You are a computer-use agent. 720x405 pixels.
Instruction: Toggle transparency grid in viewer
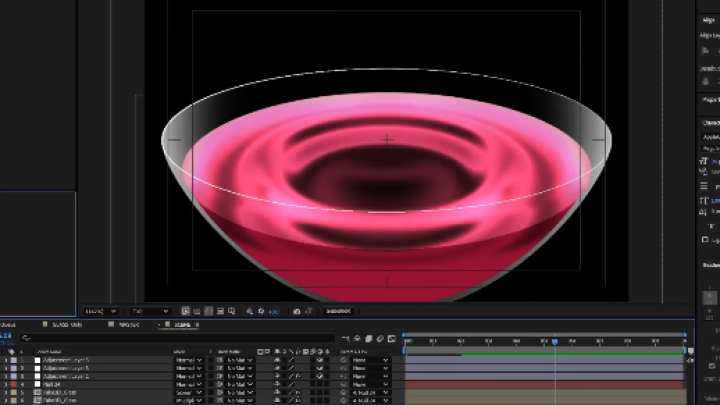pos(196,312)
